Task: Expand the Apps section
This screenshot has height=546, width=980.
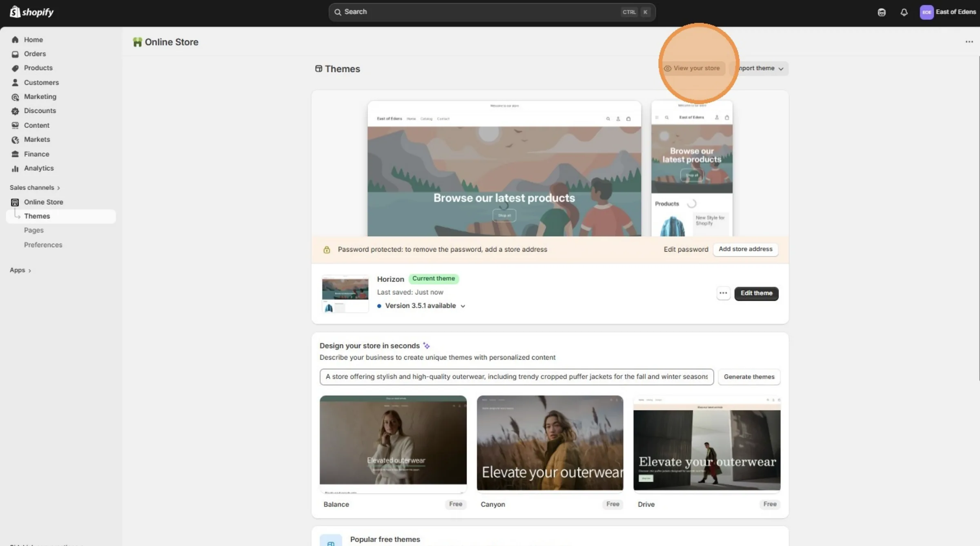Action: 20,270
